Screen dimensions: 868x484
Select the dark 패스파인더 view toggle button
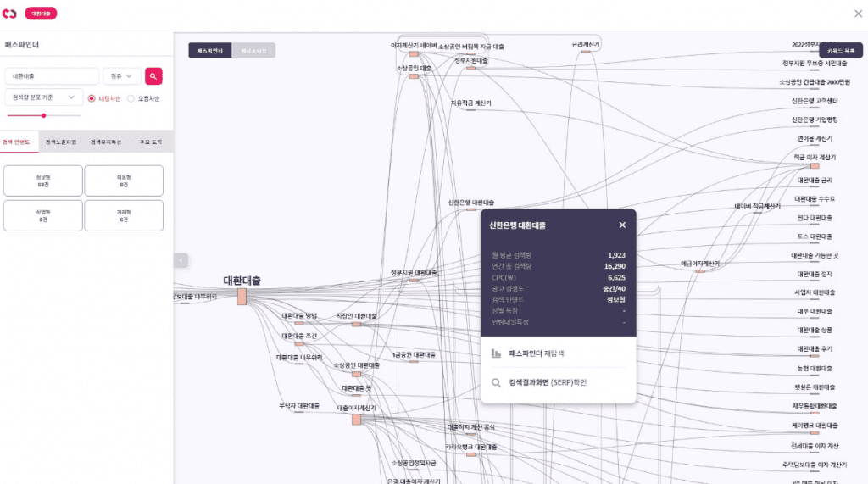(x=210, y=50)
